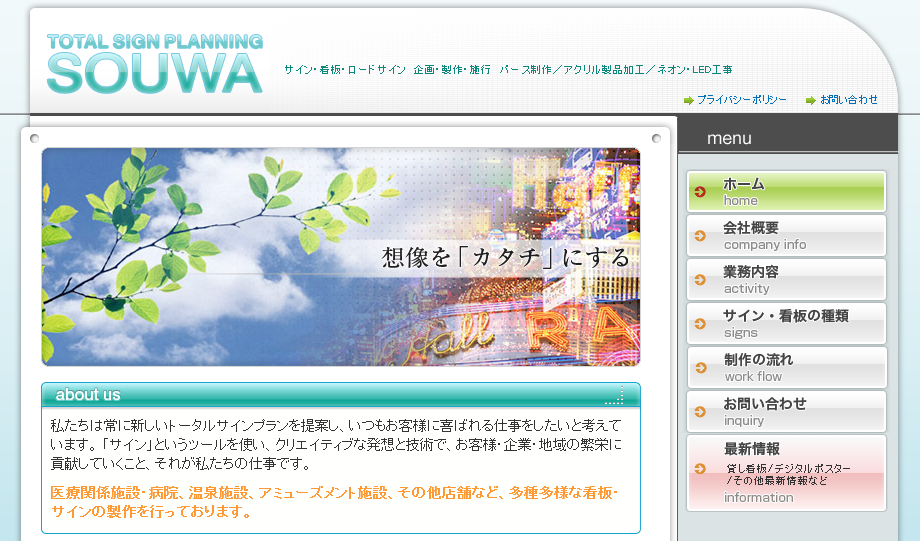
Task: Click the orange arrow icon next to 業務内容
Action: pos(700,280)
